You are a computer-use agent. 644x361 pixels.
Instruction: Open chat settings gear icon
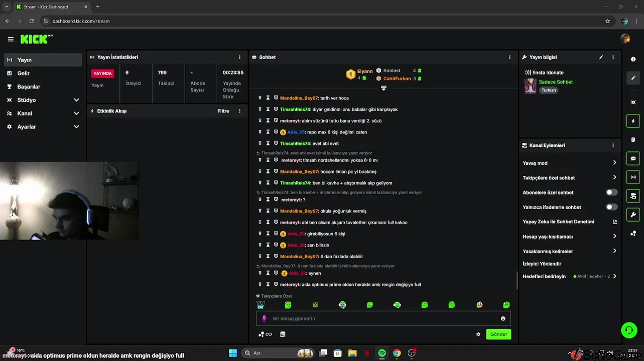tap(478, 334)
